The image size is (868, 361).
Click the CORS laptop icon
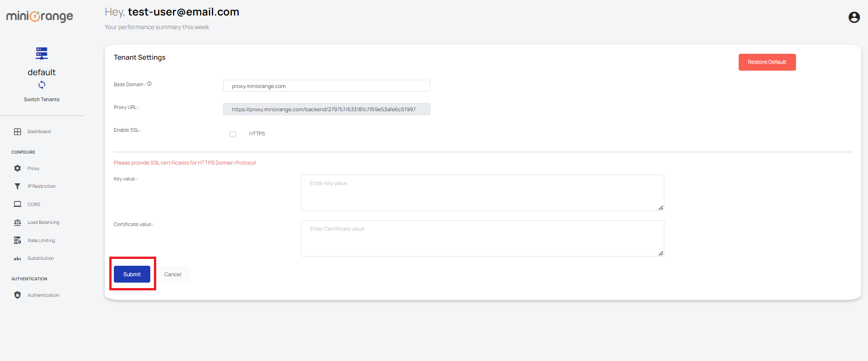[x=17, y=204]
